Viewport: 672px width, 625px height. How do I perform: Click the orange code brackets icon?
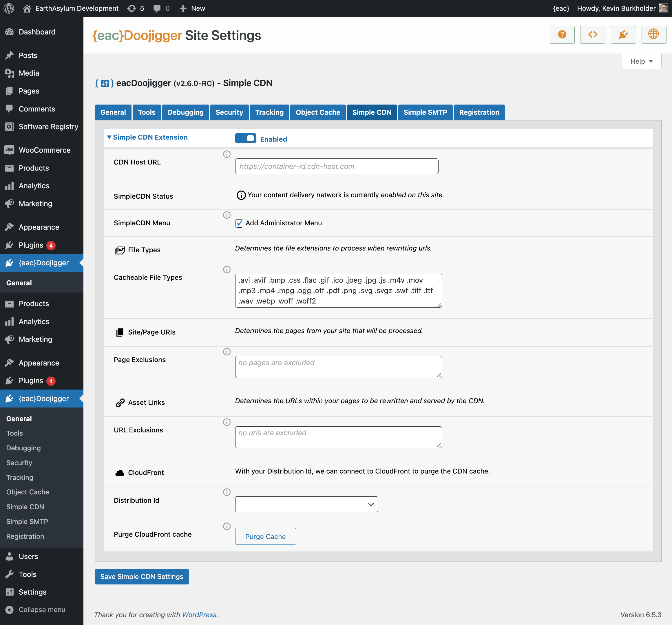click(x=592, y=35)
